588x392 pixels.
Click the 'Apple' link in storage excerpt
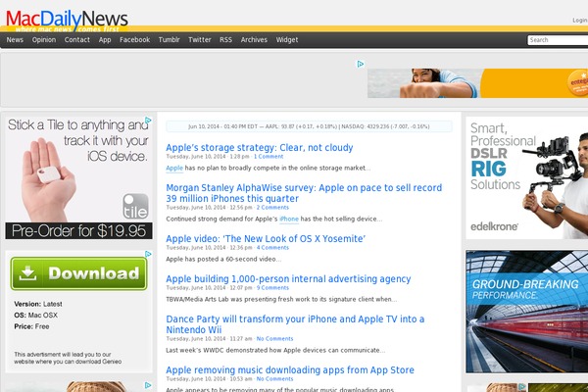point(174,168)
